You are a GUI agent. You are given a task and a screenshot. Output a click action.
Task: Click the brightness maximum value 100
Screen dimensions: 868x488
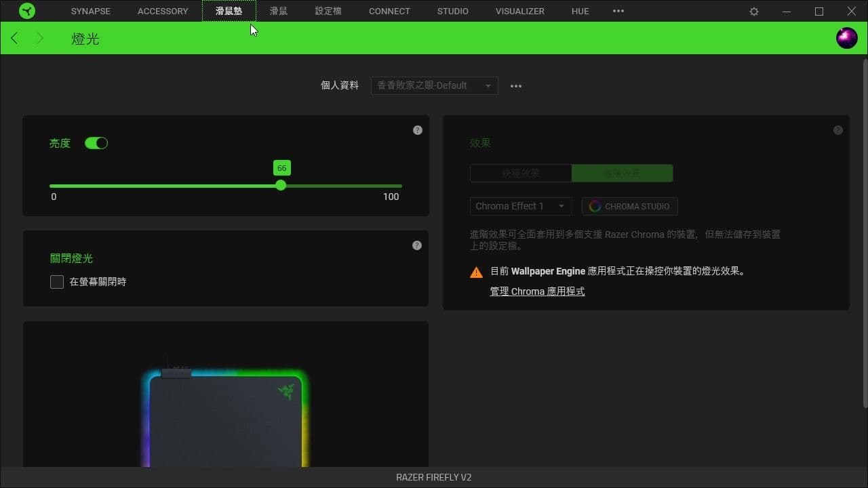click(391, 197)
